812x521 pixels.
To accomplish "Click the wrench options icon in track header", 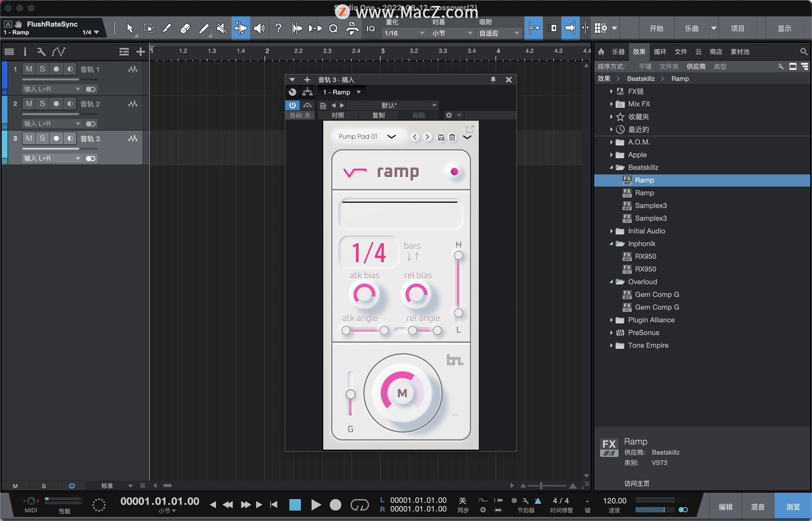I will pyautogui.click(x=41, y=52).
